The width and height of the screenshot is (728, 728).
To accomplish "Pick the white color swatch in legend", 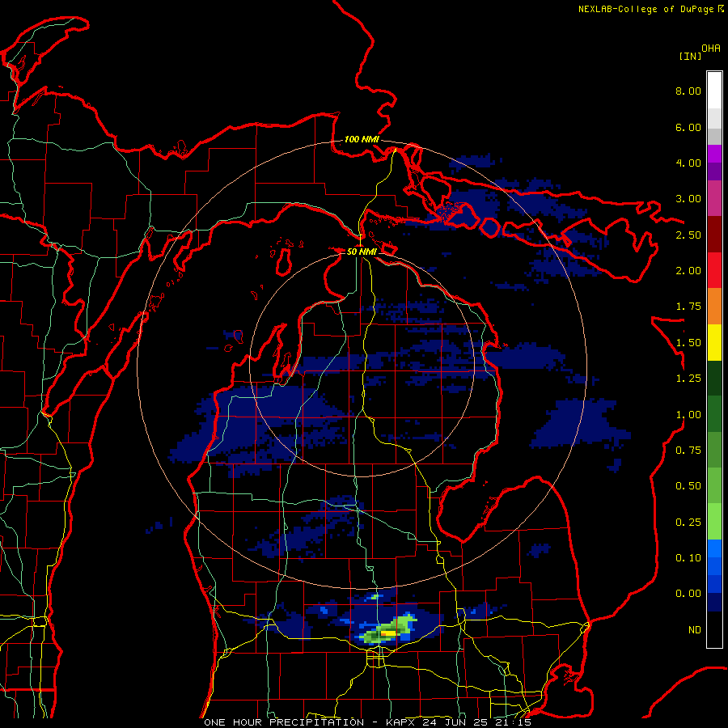I will 714,91.
